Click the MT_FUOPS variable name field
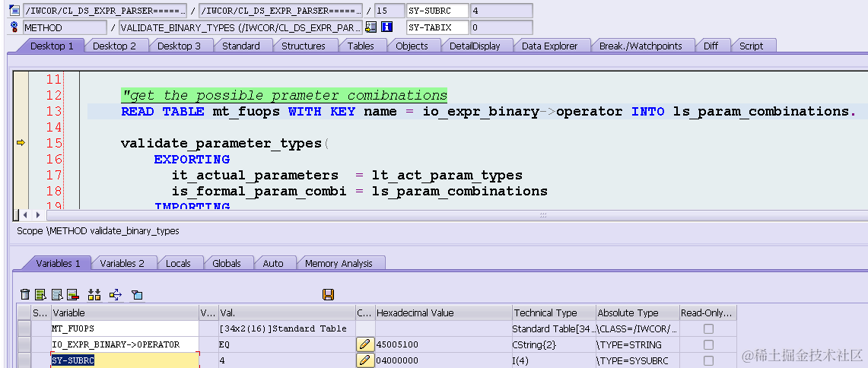The width and height of the screenshot is (868, 368). point(125,328)
